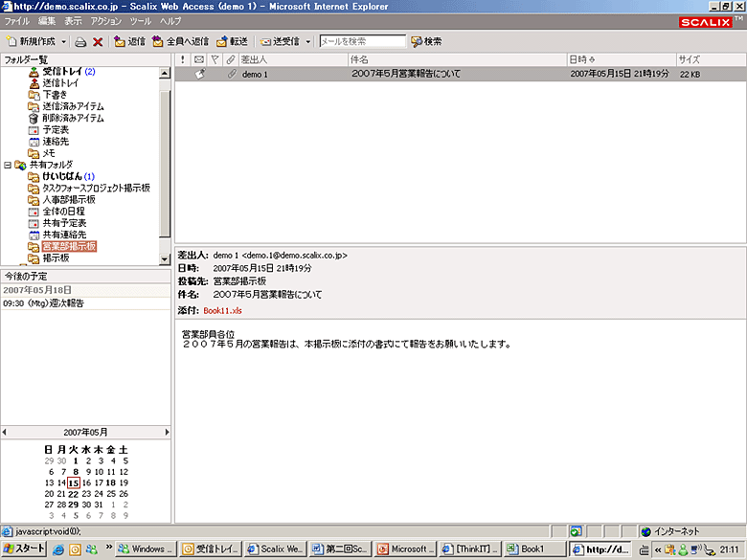
Task: Open the 削除済みアイテム trash folder
Action: [73, 118]
